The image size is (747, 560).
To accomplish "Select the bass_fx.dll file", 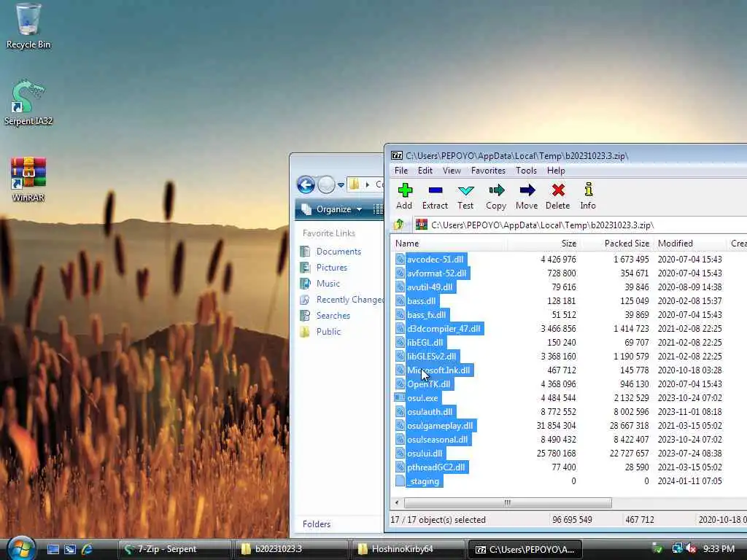I will point(426,315).
